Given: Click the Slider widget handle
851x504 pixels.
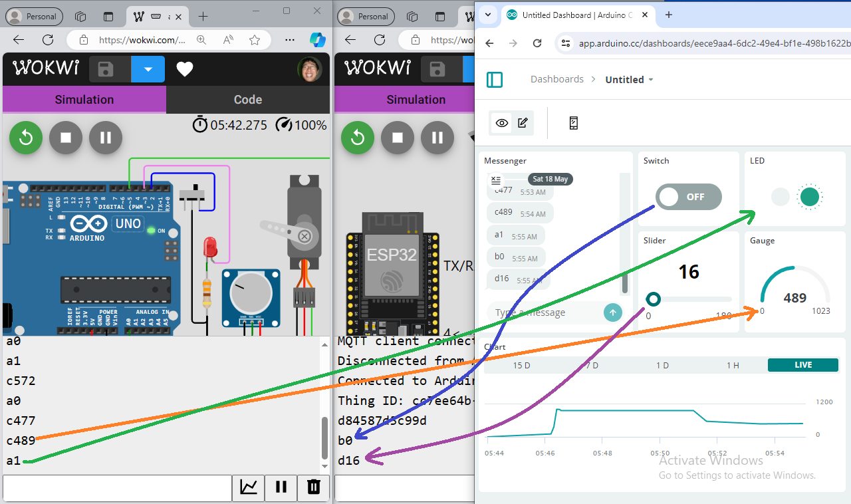Looking at the screenshot, I should (x=654, y=299).
